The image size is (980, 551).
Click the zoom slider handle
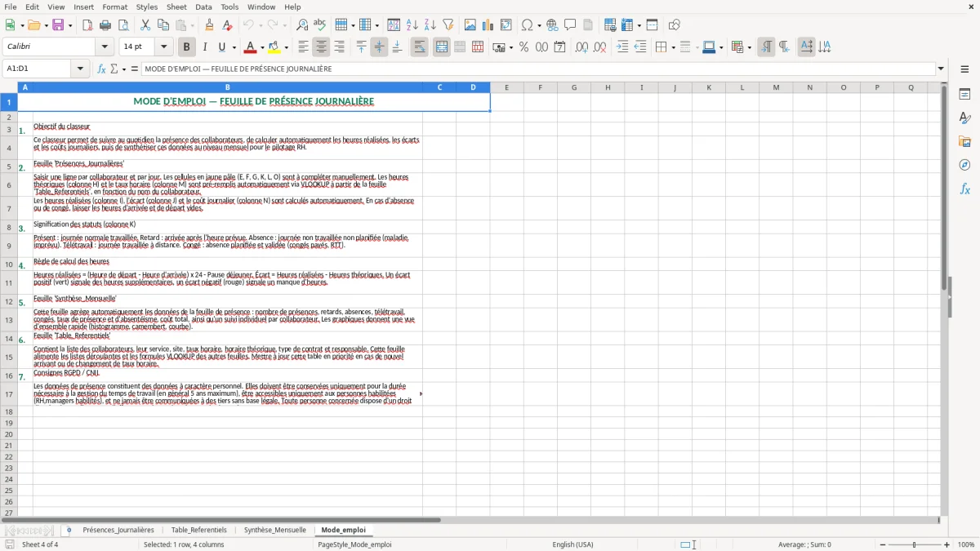tap(914, 544)
